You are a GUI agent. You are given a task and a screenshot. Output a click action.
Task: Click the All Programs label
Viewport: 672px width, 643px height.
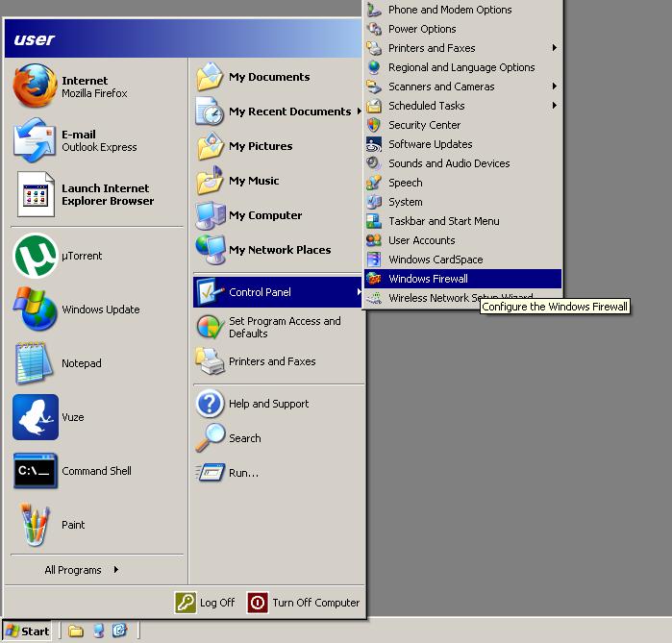73,570
